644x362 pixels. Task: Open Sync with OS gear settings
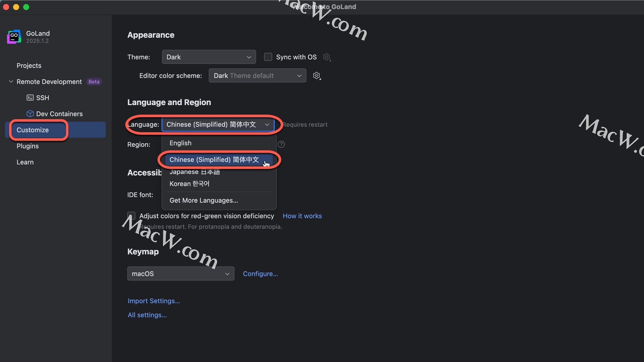[x=327, y=57]
